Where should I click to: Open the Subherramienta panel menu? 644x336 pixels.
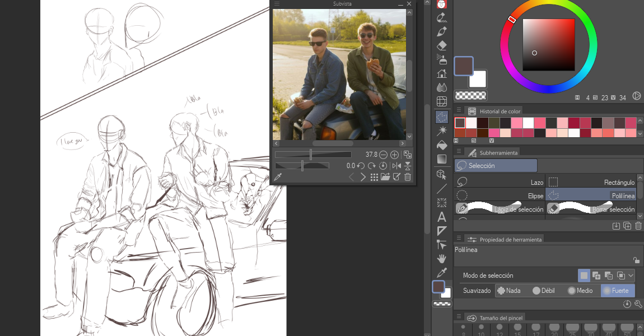[459, 152]
